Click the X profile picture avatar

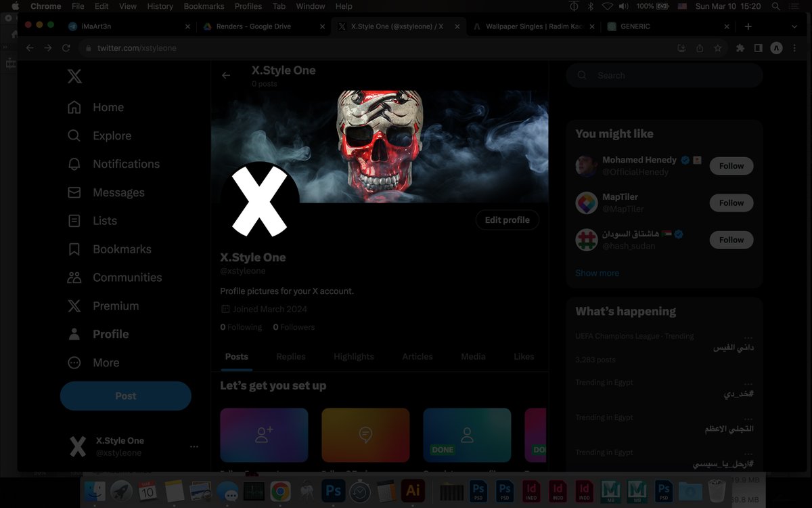[260, 201]
